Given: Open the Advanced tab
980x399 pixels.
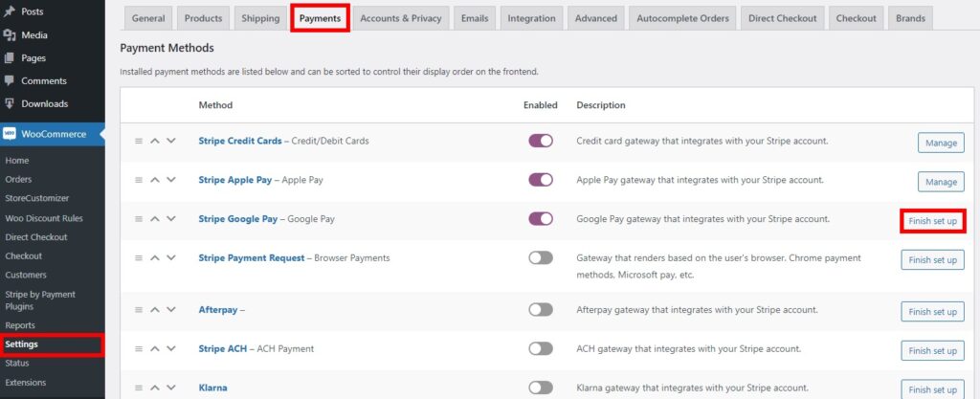Looking at the screenshot, I should click(595, 18).
